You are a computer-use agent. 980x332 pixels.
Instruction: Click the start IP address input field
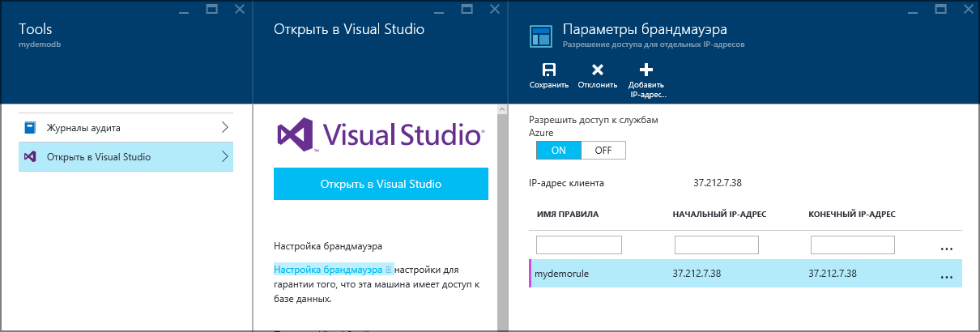click(x=716, y=245)
